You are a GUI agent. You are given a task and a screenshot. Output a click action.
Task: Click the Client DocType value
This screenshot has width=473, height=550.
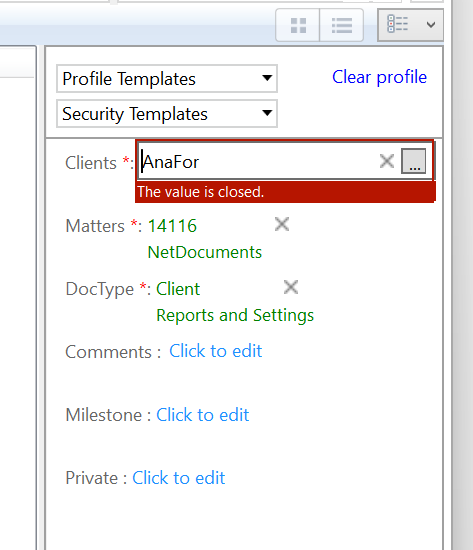178,289
